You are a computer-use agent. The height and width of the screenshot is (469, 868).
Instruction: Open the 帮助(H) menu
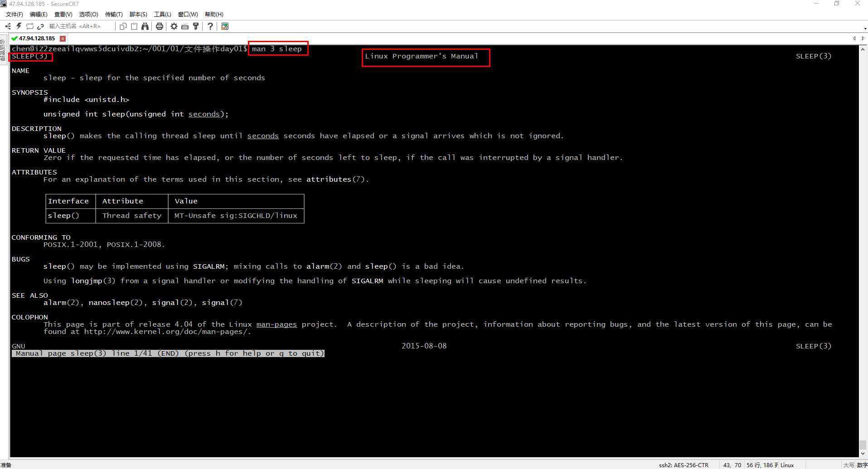214,15
